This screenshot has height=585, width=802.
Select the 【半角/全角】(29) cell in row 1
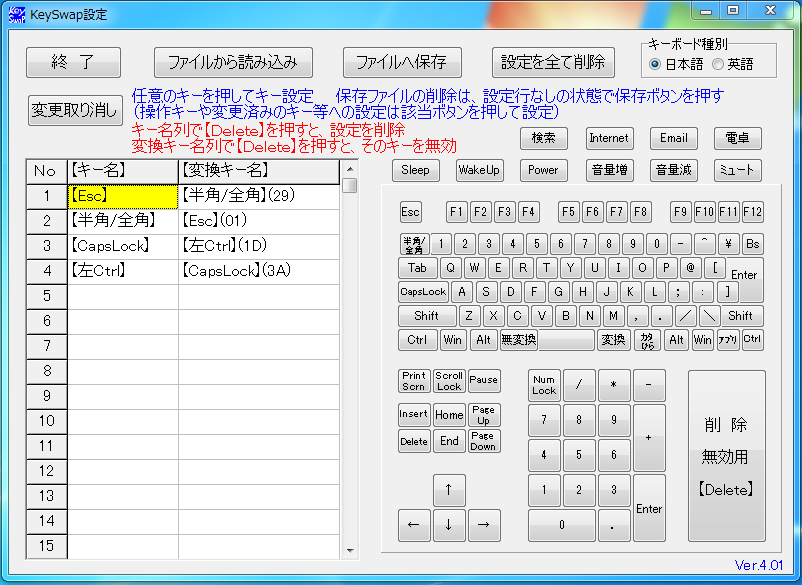(x=259, y=196)
